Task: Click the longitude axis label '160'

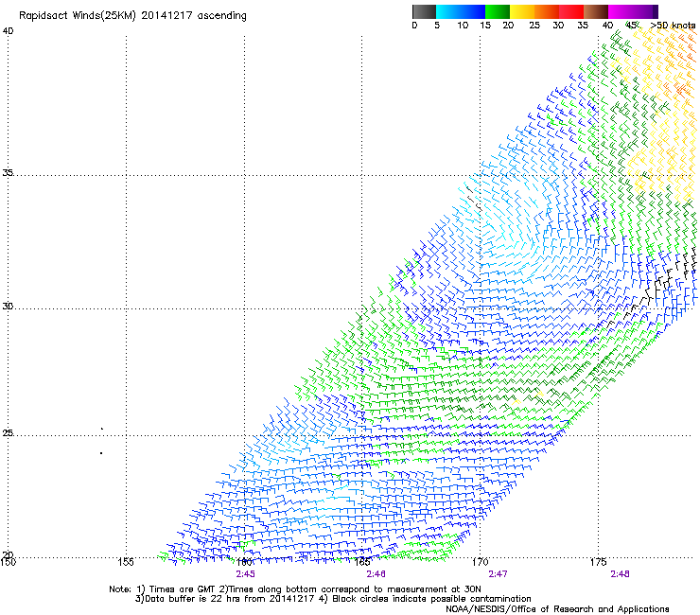Action: 244,562
